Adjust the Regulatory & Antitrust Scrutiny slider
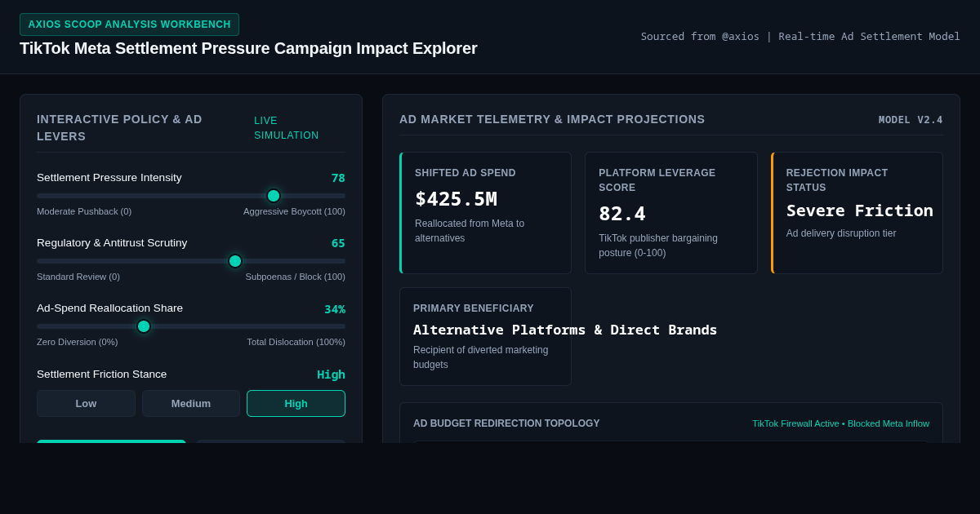980x514 pixels. (191, 261)
